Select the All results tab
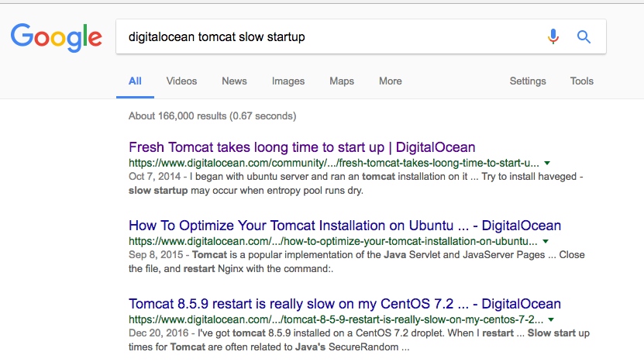The height and width of the screenshot is (362, 644). (x=135, y=81)
